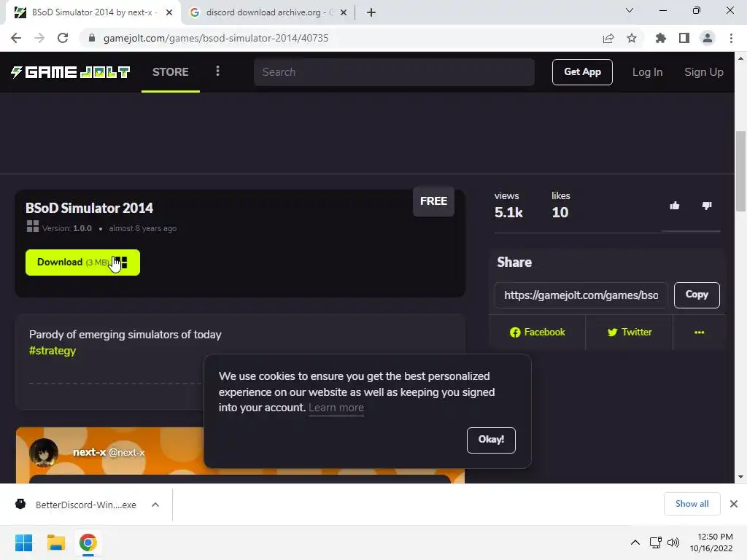
Task: Click the Game Jolt search field
Action: click(x=394, y=72)
